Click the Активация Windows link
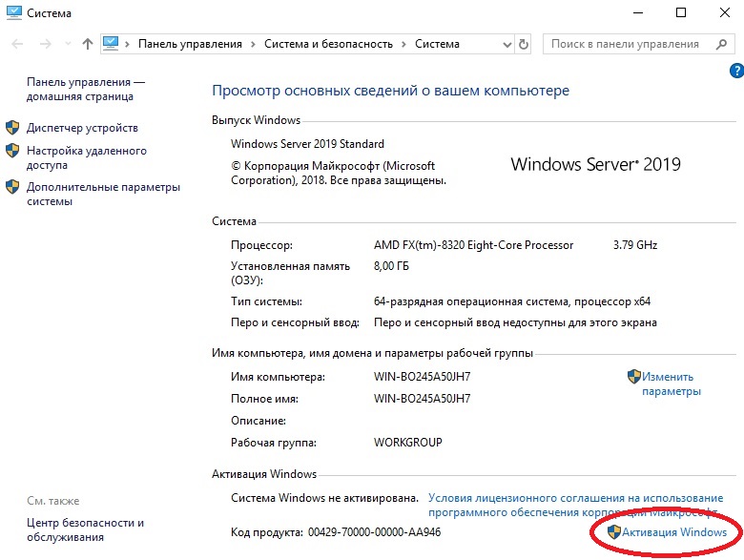This screenshot has width=744, height=560. [x=673, y=532]
